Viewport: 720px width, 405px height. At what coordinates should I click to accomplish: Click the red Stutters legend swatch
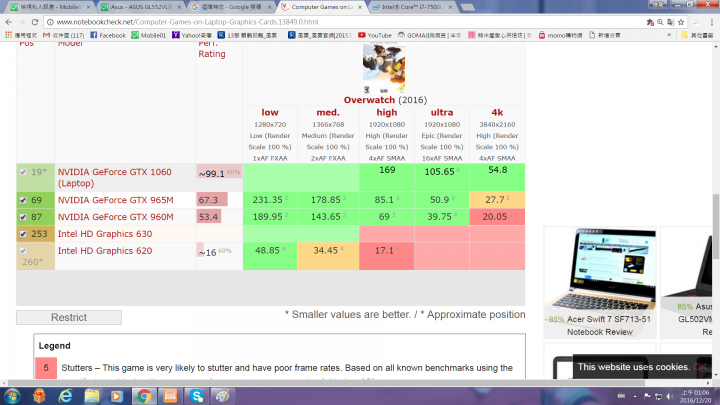pos(46,368)
